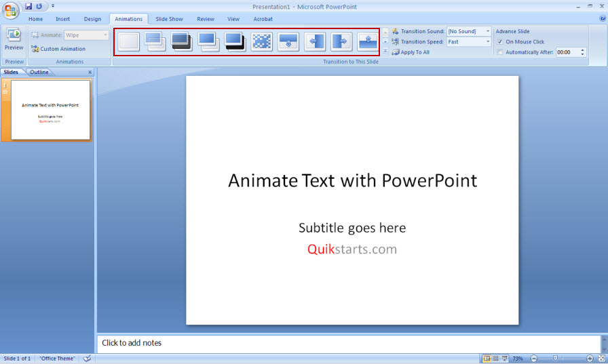
Task: Click the Automatically After time field
Action: tap(567, 52)
